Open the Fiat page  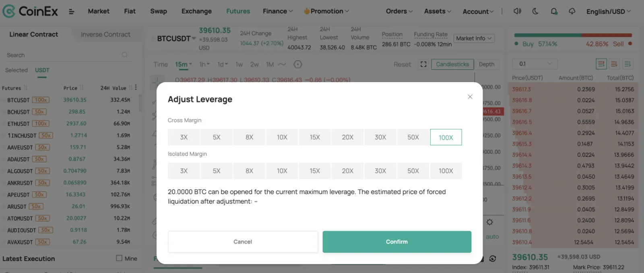point(130,11)
